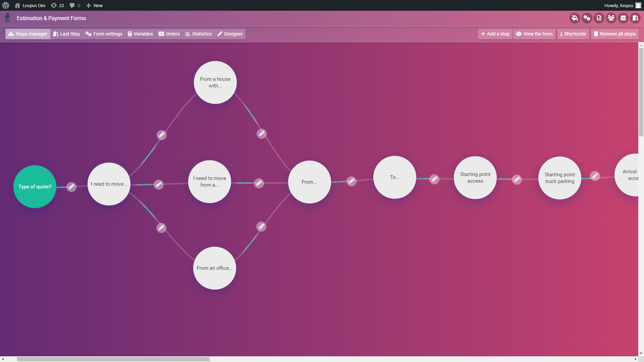Screen dimensions: 644x362
Task: Click the exit door icon in header
Action: tap(635, 18)
